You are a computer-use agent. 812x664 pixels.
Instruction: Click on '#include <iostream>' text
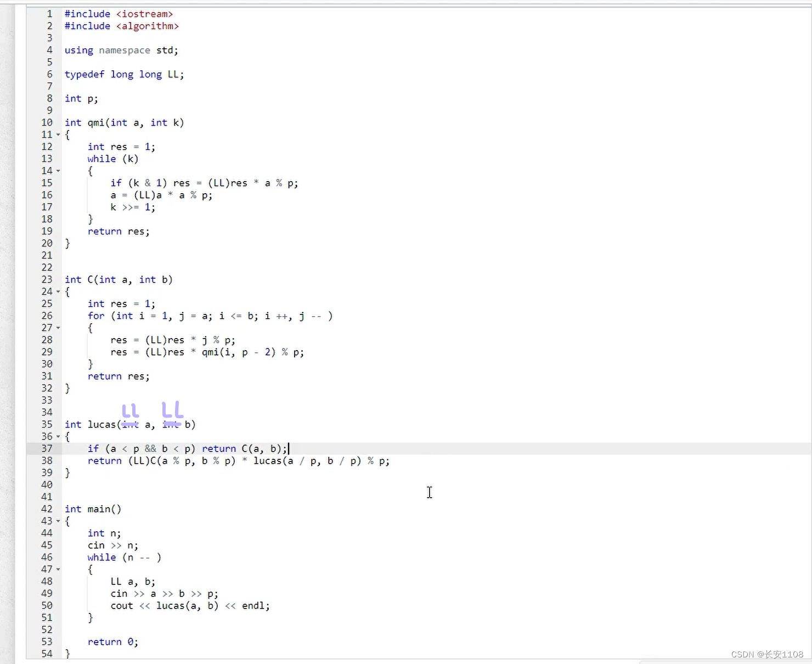point(119,14)
